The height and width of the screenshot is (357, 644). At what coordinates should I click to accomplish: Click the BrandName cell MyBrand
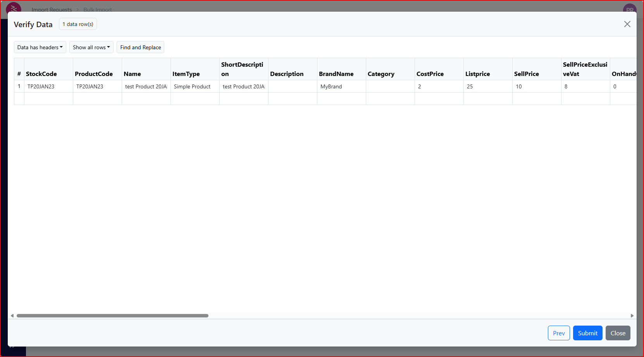point(331,86)
